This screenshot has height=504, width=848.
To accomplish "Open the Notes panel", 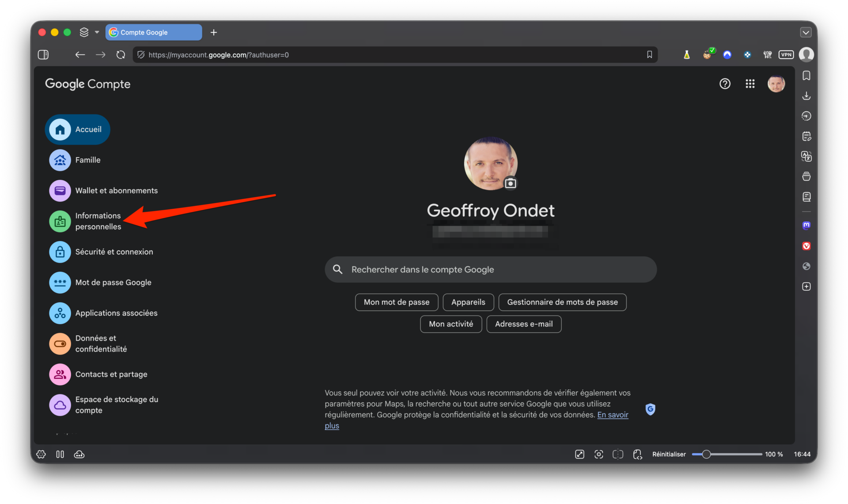I will coord(806,136).
